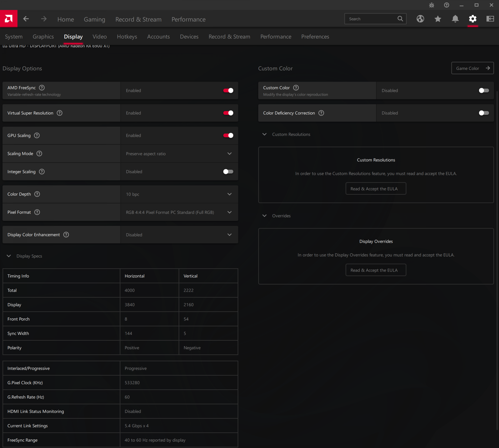The height and width of the screenshot is (448, 499).
Task: Collapse the Display Specs section
Action: pyautogui.click(x=9, y=256)
